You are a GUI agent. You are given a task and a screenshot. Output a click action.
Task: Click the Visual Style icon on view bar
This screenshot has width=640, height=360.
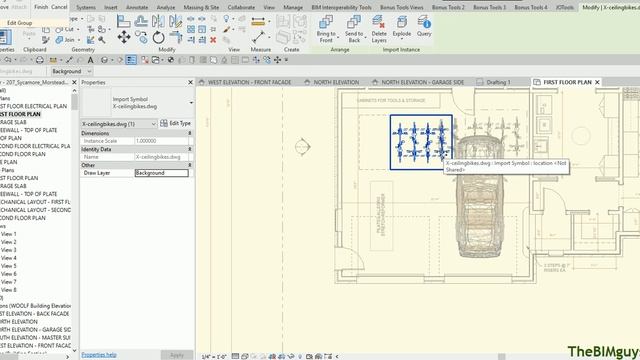coord(244,356)
